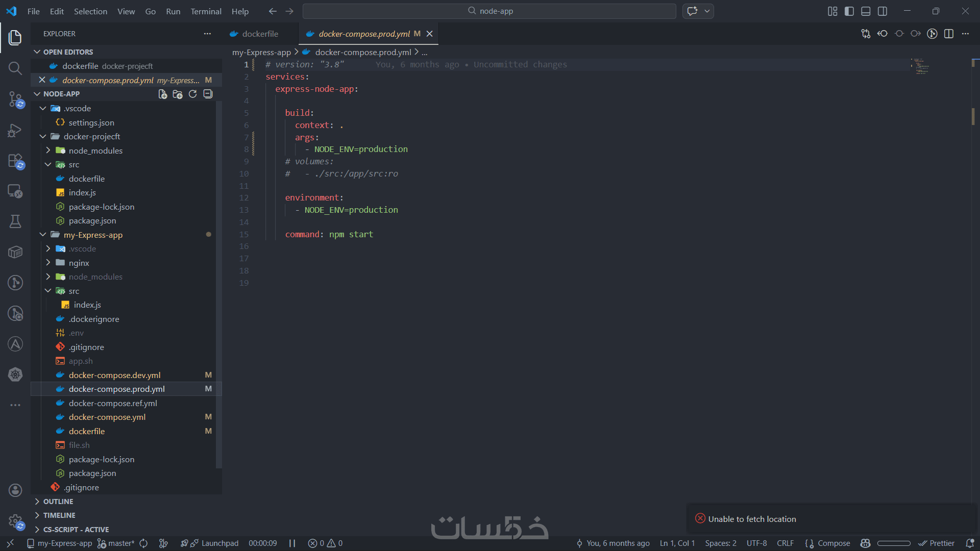This screenshot has height=551, width=980.
Task: Click the Copilot usage bar in status bar
Action: (x=893, y=543)
